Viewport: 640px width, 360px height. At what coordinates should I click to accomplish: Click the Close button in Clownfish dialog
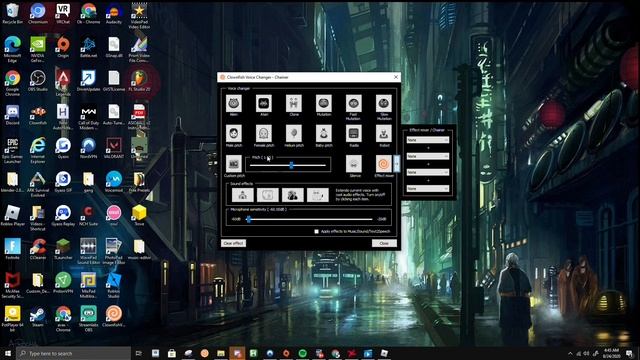(x=384, y=243)
